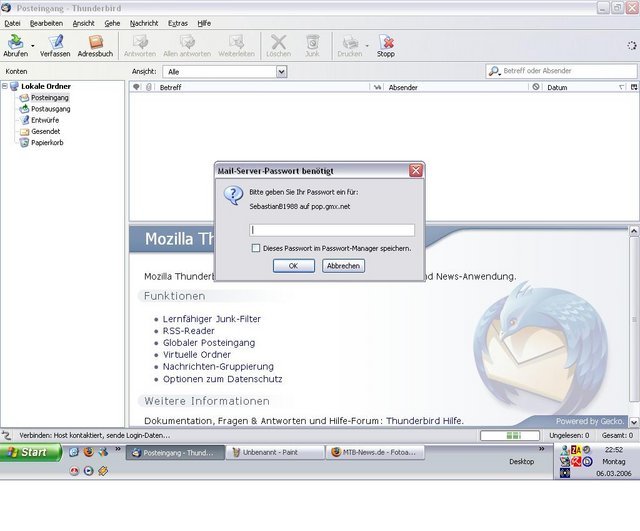
Task: Open the Adressbuch address book
Action: 95,46
